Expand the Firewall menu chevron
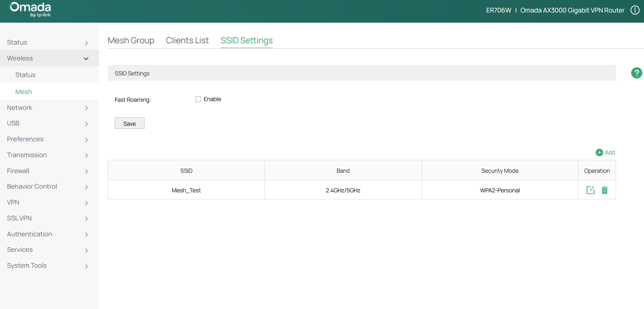Screen dimensions: 644x309 [86, 171]
